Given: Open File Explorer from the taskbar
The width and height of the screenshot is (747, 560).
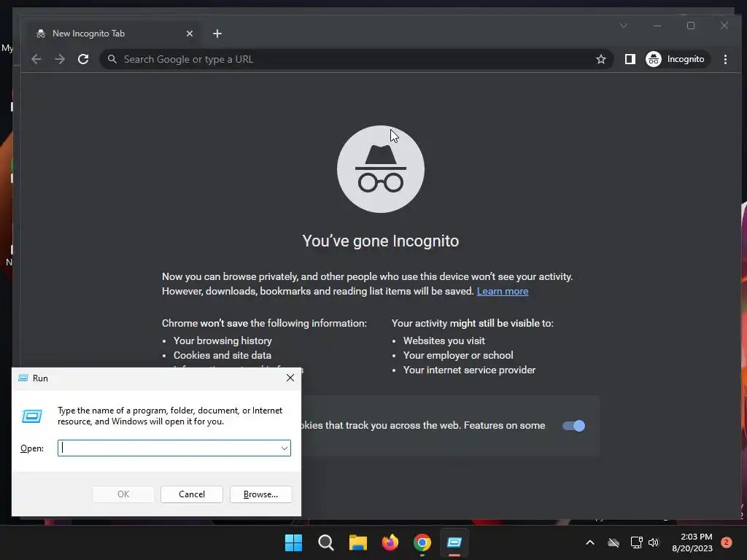Looking at the screenshot, I should pyautogui.click(x=357, y=542).
